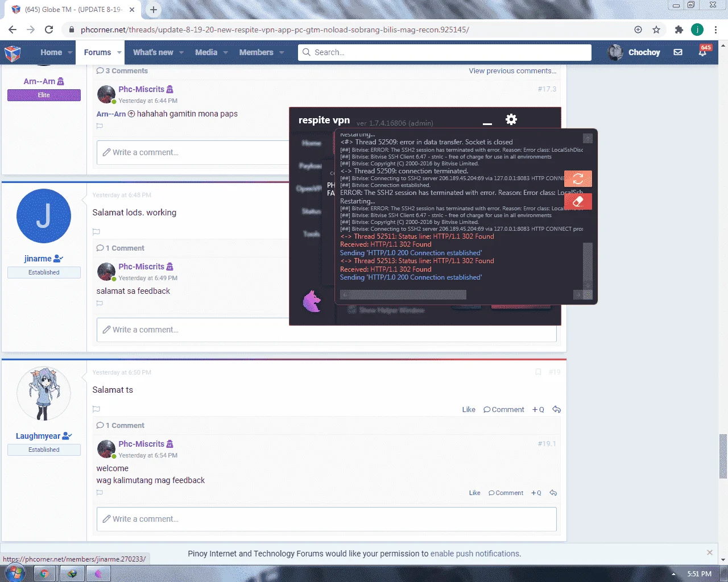Screen dimensions: 728x582
Task: Click the purple wolf logo in respite vpn
Action: tap(312, 301)
